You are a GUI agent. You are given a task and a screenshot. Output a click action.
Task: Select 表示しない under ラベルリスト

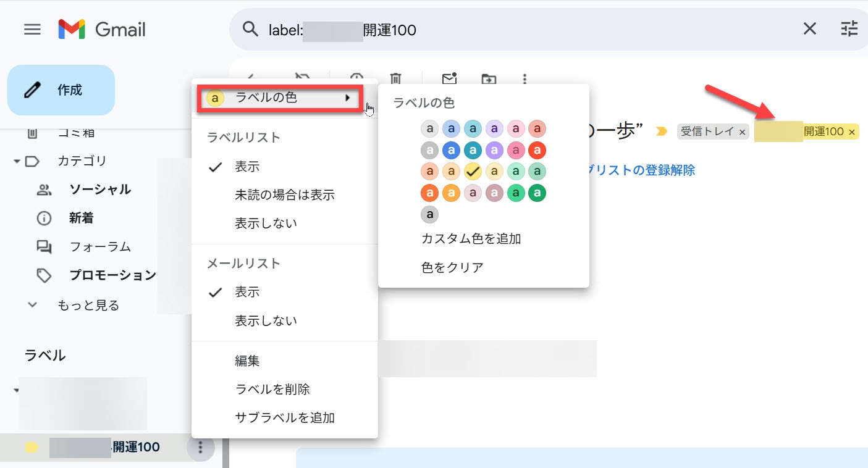266,223
